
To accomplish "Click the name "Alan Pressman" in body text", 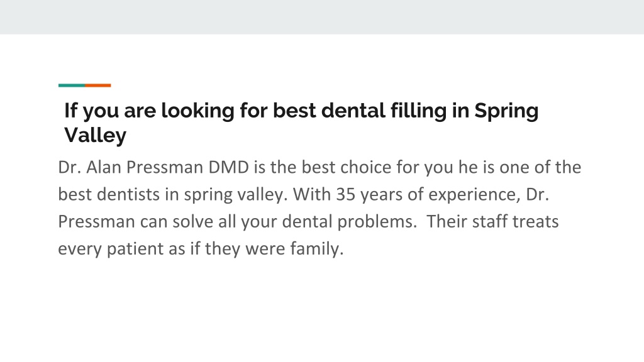I will (x=145, y=167).
